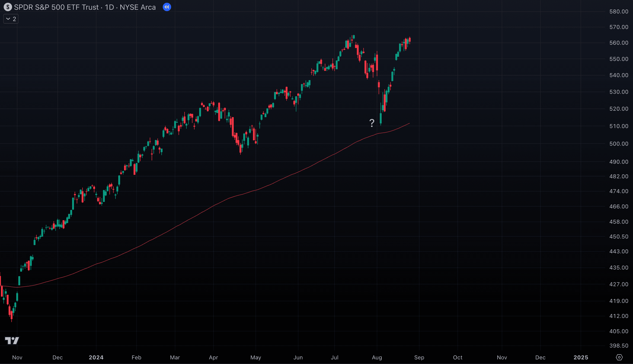Click the blue bar replay rewind icon

click(x=167, y=7)
